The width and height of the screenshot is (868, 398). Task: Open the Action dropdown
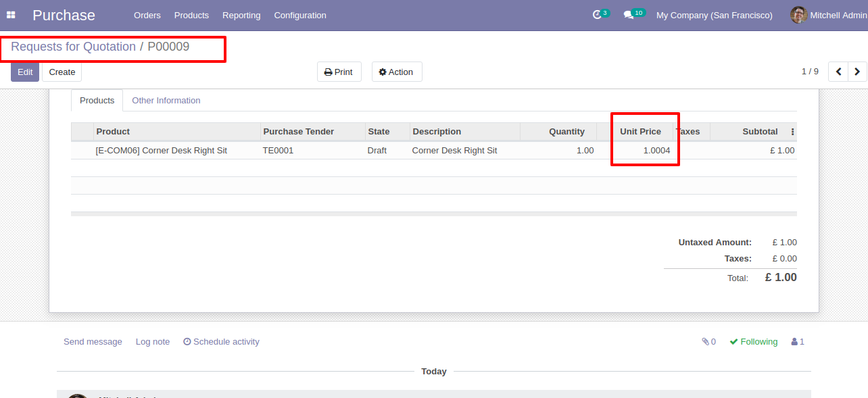(397, 72)
